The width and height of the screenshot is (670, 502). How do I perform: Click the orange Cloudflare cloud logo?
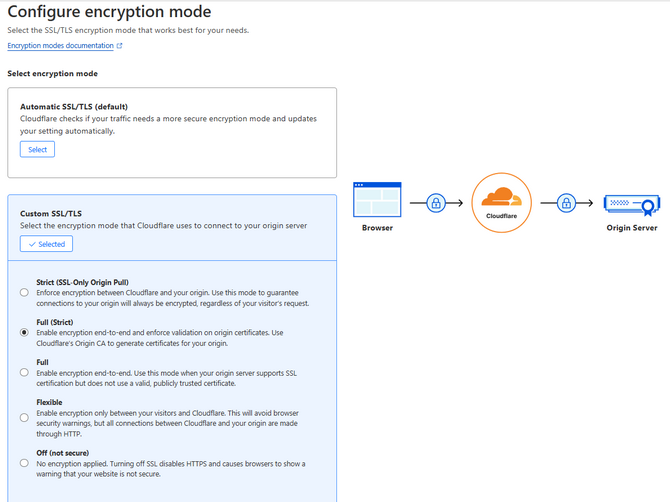point(501,197)
